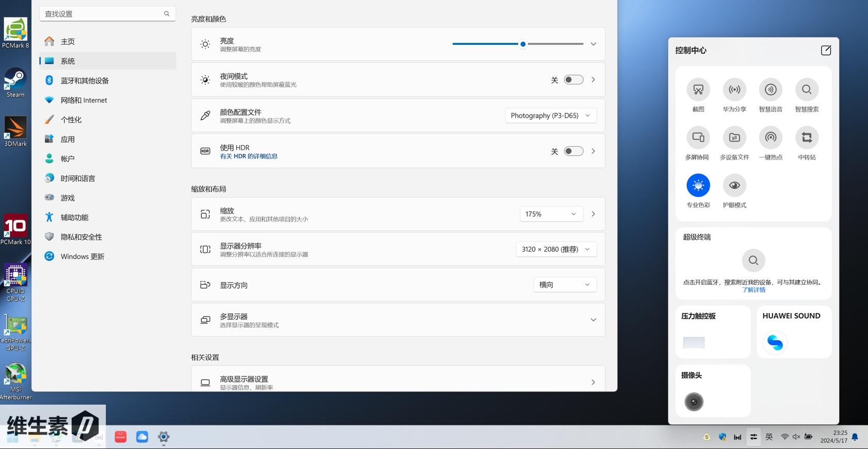
Task: Turn on 夜间模式 night light switch
Action: click(573, 80)
